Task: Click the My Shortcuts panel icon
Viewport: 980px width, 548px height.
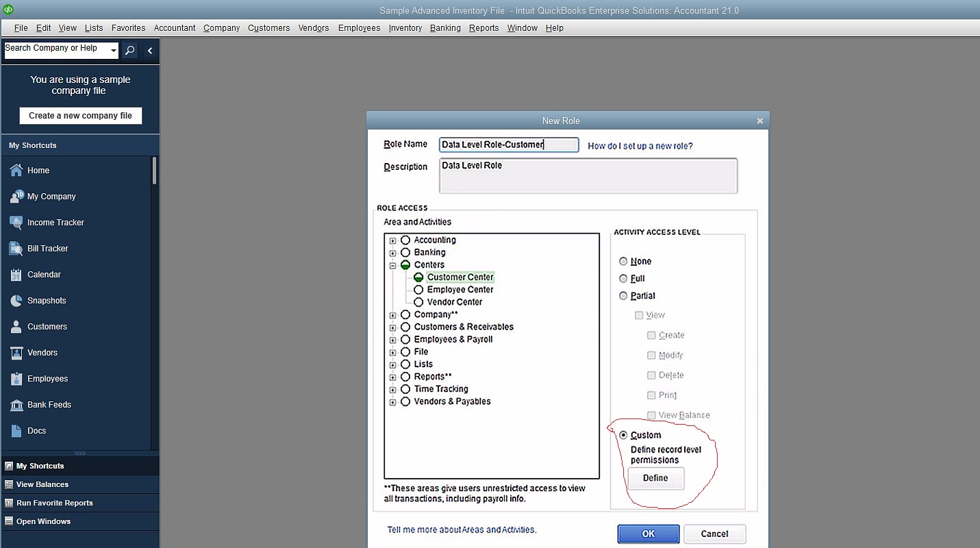Action: click(9, 466)
